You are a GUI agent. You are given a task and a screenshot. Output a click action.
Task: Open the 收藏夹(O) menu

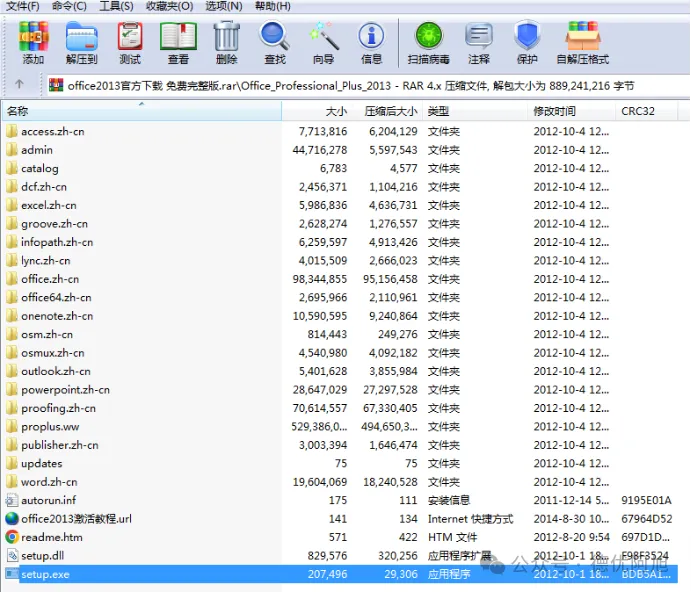(x=169, y=6)
